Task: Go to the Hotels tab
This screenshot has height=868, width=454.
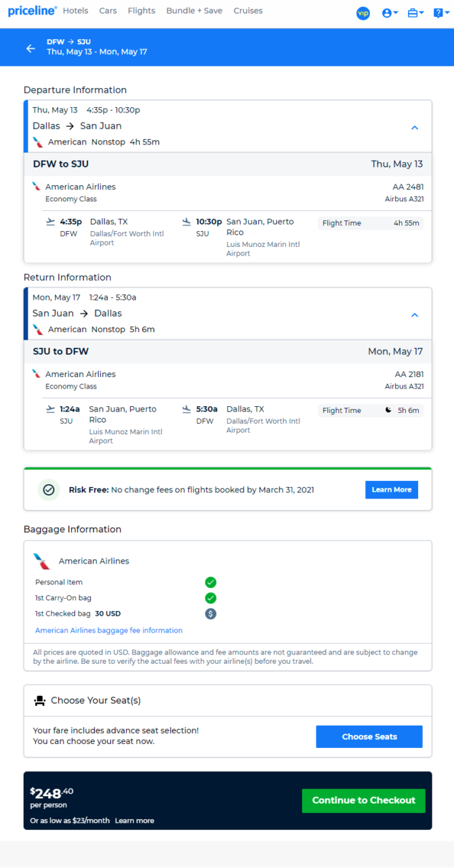Action: click(x=75, y=11)
